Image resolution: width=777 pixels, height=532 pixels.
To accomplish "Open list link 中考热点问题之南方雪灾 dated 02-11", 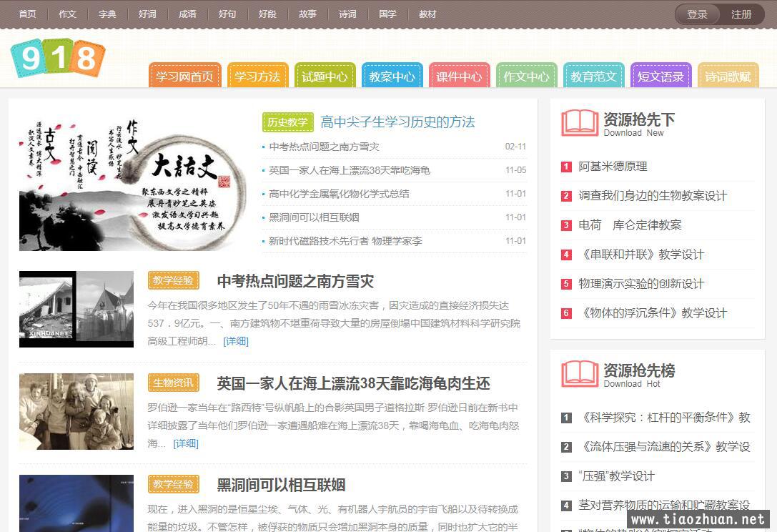I will click(324, 147).
